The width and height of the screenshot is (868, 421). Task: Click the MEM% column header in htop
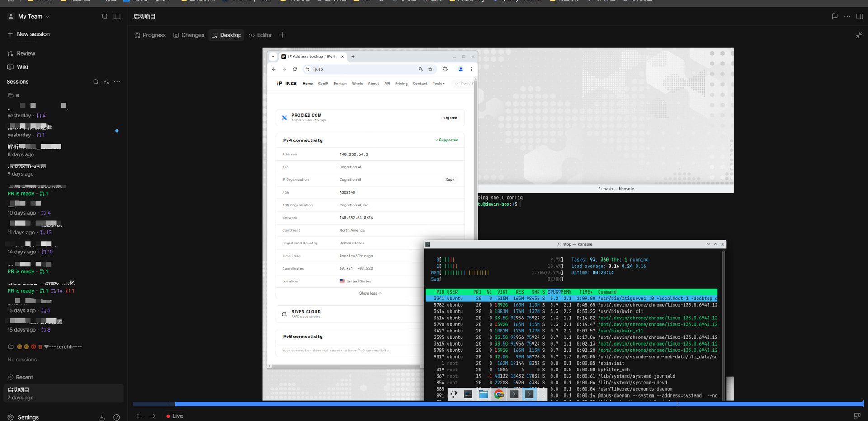tap(566, 292)
